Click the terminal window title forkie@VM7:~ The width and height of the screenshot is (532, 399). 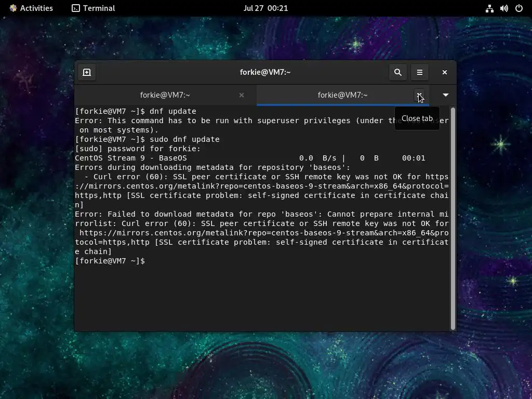265,72
